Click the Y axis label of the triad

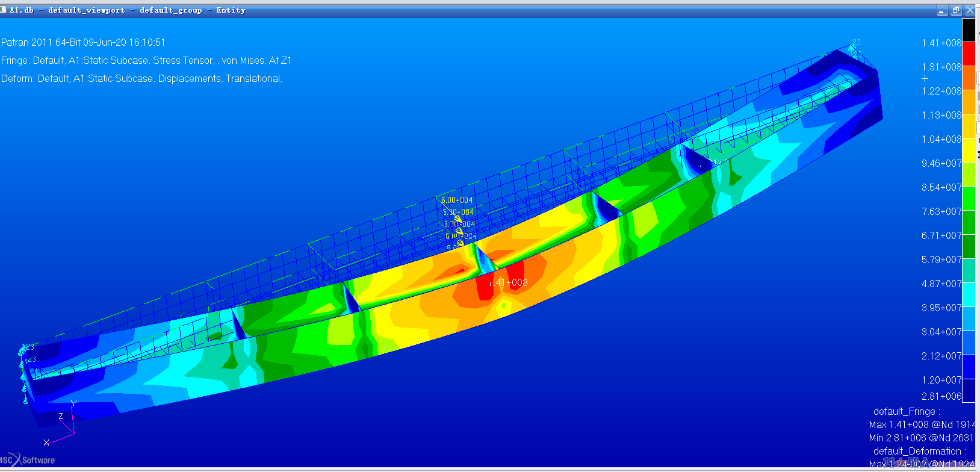[x=73, y=403]
